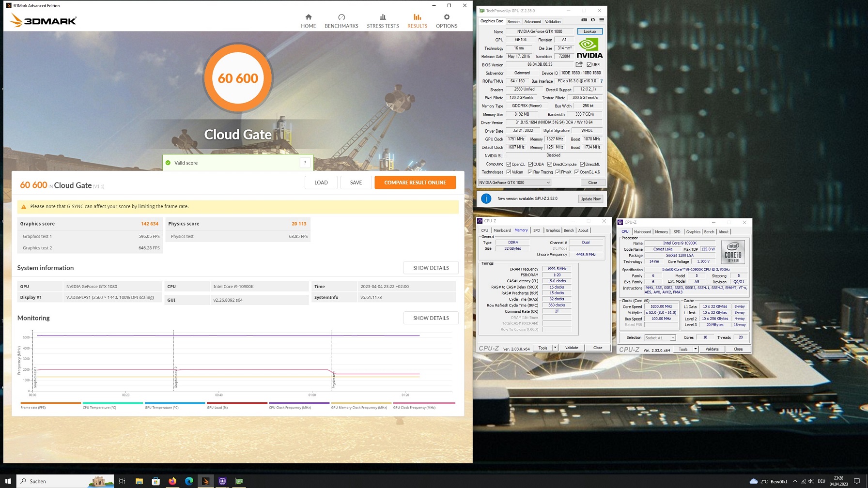Toggle the DirectML checkbox
This screenshot has width=868, height=488.
point(582,164)
